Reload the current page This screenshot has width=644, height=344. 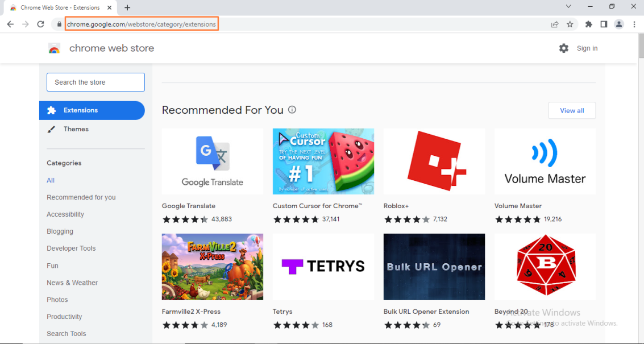coord(40,24)
